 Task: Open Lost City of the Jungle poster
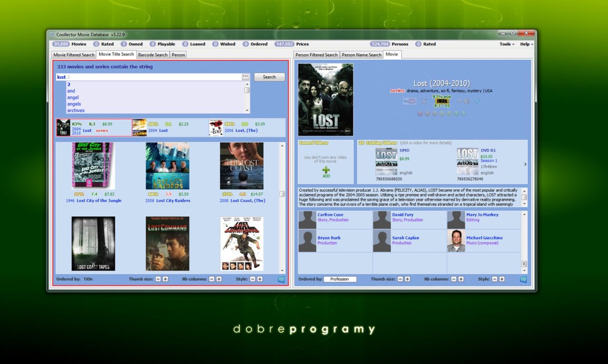93,166
